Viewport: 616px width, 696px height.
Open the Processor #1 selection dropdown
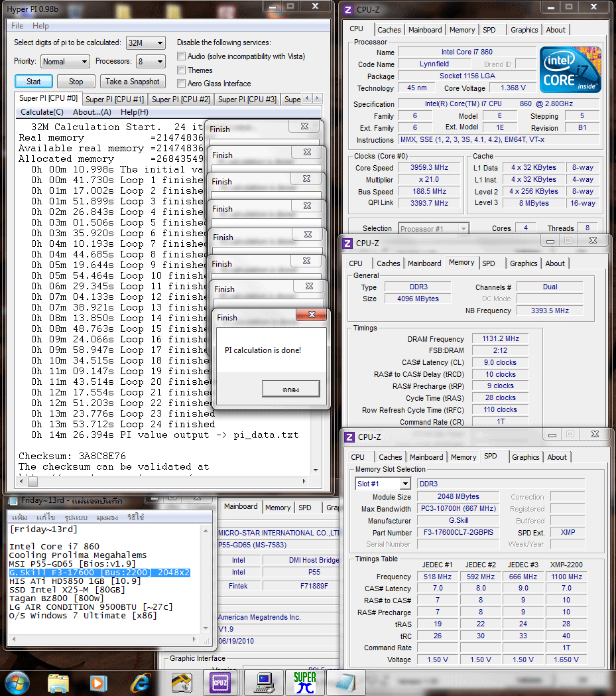click(433, 229)
